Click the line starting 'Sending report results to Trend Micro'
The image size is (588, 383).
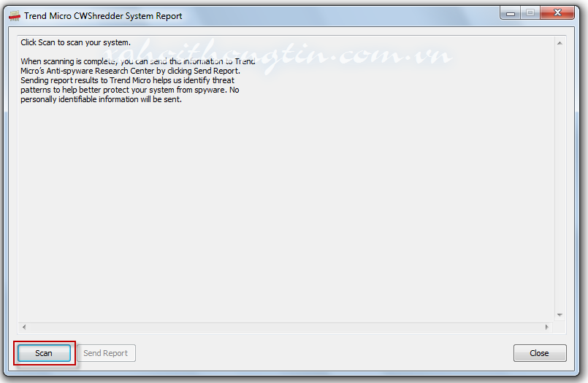[x=128, y=80]
